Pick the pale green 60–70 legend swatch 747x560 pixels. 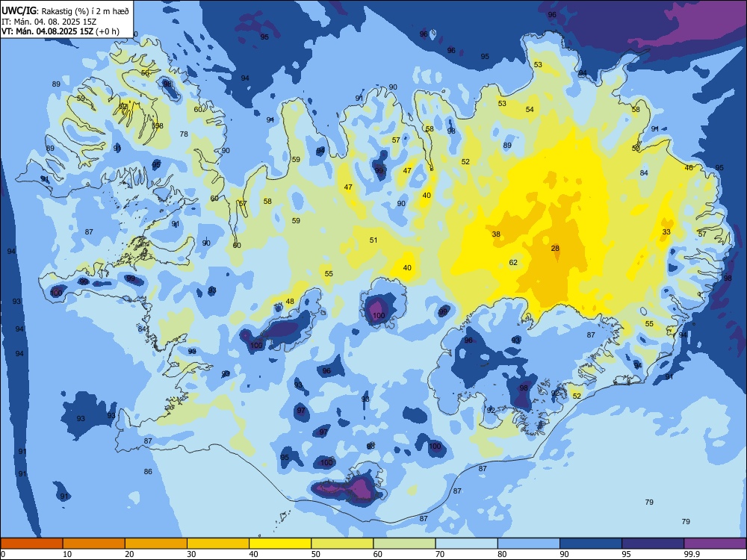pyautogui.click(x=404, y=544)
